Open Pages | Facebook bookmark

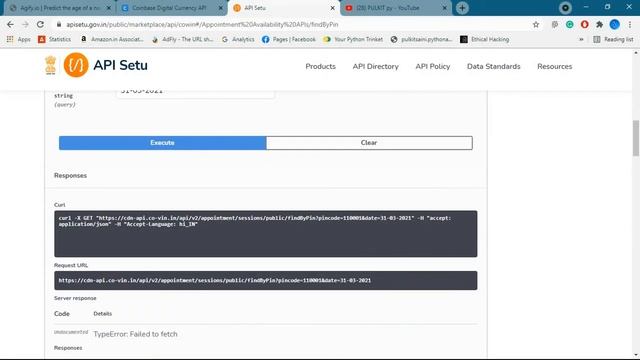point(289,40)
